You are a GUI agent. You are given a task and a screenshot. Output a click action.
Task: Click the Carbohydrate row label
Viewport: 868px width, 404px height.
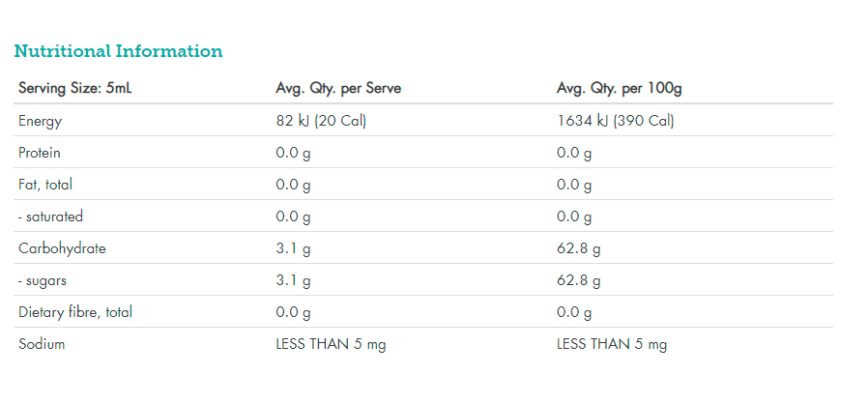pyautogui.click(x=62, y=248)
